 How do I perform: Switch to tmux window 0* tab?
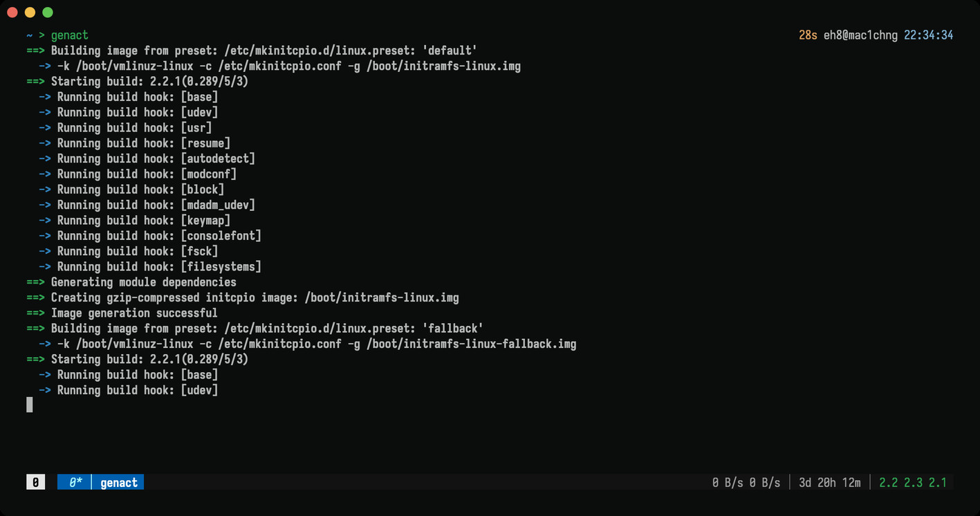pos(75,482)
